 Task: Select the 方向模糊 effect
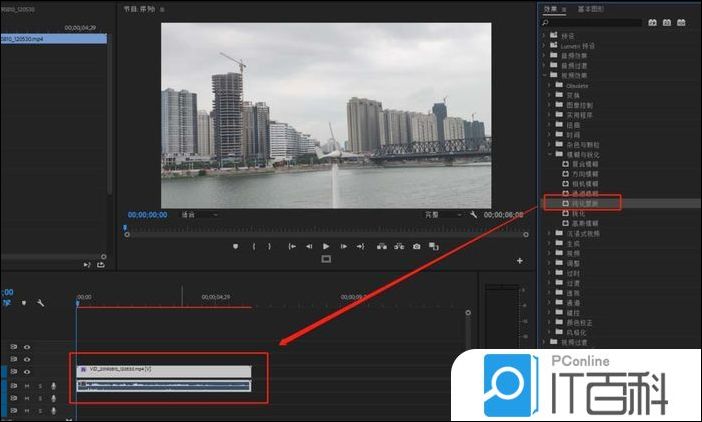tap(585, 174)
